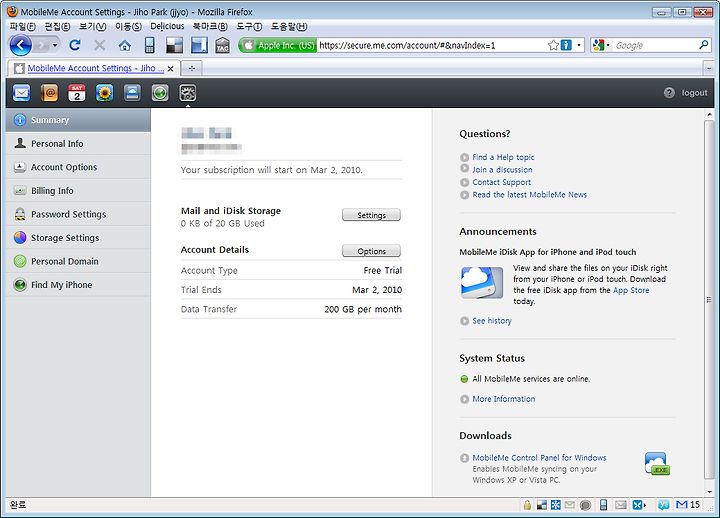The height and width of the screenshot is (518, 720).
Task: Click the TAG toolbar icon
Action: [222, 45]
